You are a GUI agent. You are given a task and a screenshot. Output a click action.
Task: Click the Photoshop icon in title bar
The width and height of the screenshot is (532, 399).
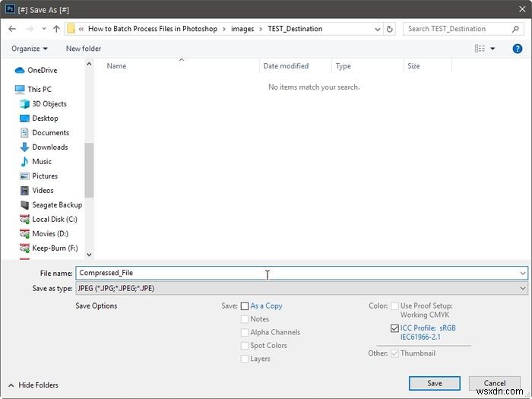point(10,9)
